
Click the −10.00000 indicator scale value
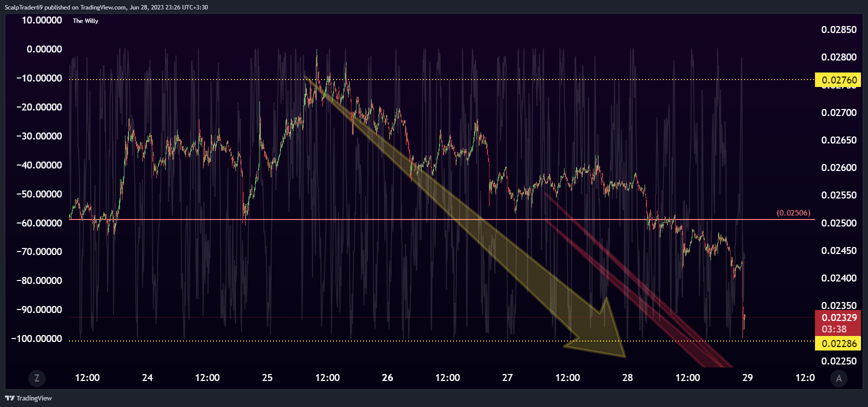point(39,78)
